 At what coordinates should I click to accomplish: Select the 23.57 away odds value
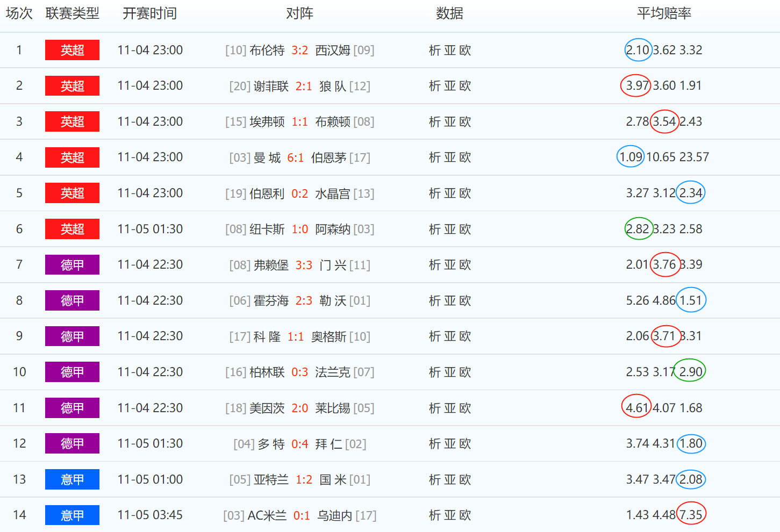click(694, 157)
